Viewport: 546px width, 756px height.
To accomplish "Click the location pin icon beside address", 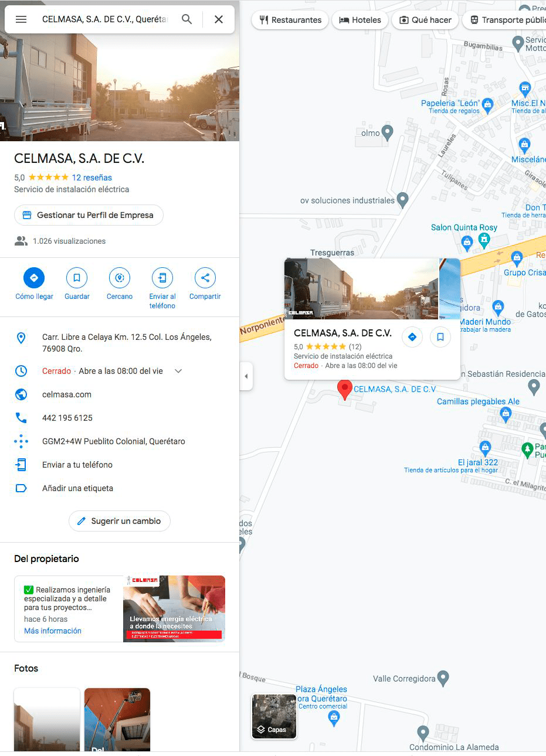I will (x=21, y=338).
